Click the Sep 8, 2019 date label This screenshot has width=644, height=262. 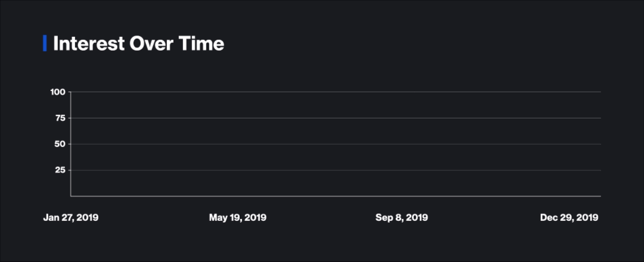[x=401, y=217]
